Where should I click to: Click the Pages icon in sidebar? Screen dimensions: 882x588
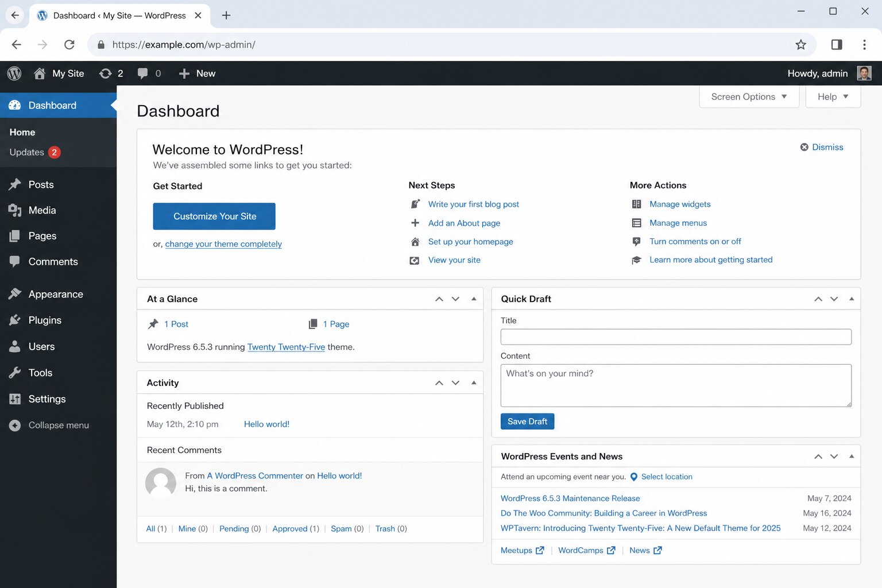click(x=15, y=236)
